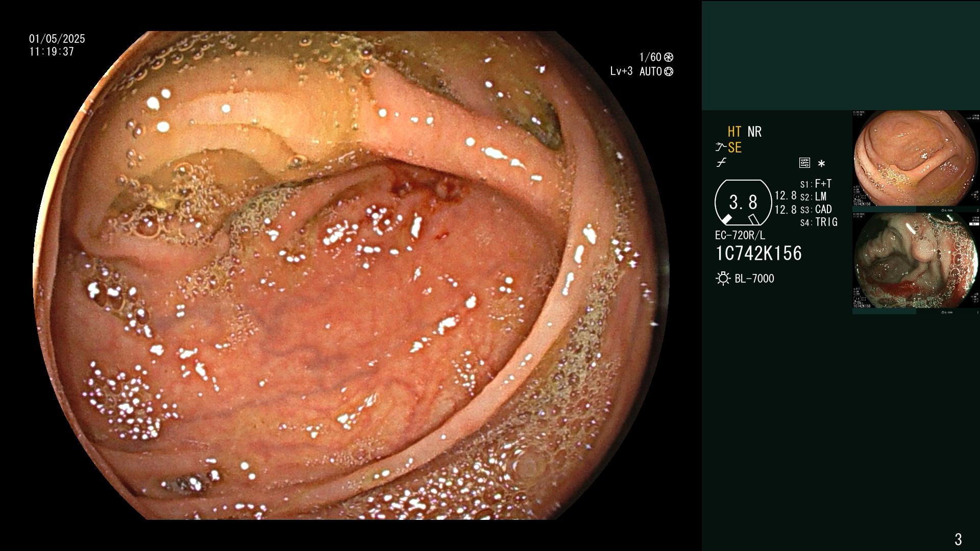The image size is (980, 551).
Task: Click the S1: F+T switch assignment
Action: coord(816,184)
